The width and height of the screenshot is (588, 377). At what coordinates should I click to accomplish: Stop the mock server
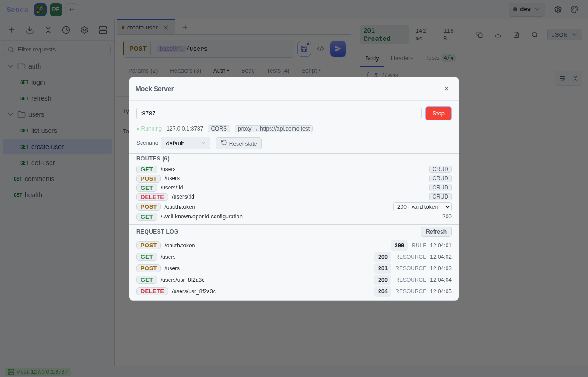[438, 113]
